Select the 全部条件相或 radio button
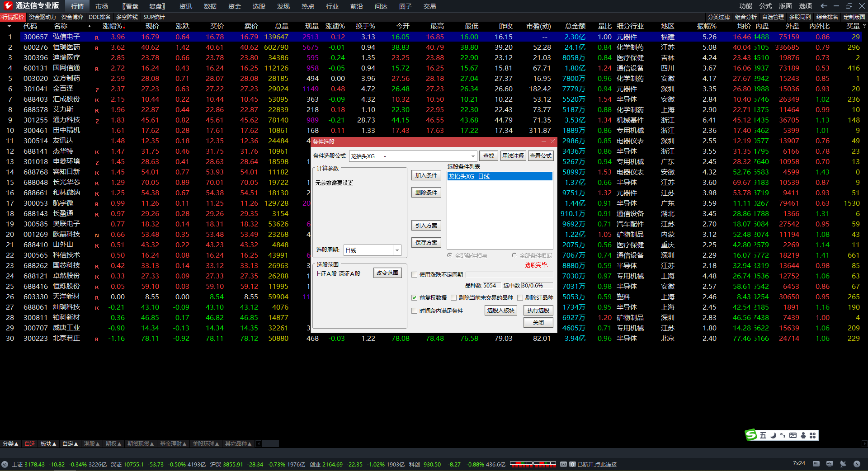868x471 pixels. click(514, 255)
